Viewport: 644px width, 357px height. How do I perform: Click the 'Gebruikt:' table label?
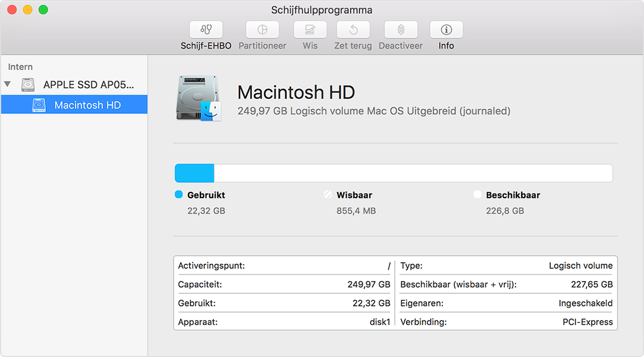(197, 303)
